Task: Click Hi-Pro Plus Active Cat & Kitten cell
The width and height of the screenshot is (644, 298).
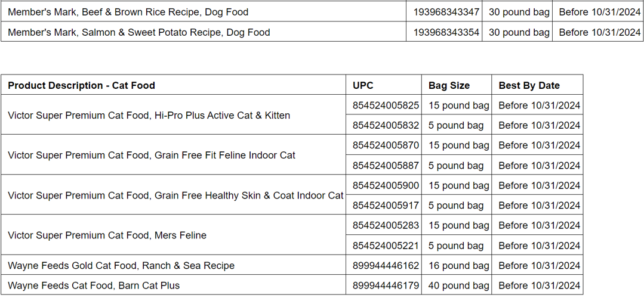Action: [x=149, y=115]
